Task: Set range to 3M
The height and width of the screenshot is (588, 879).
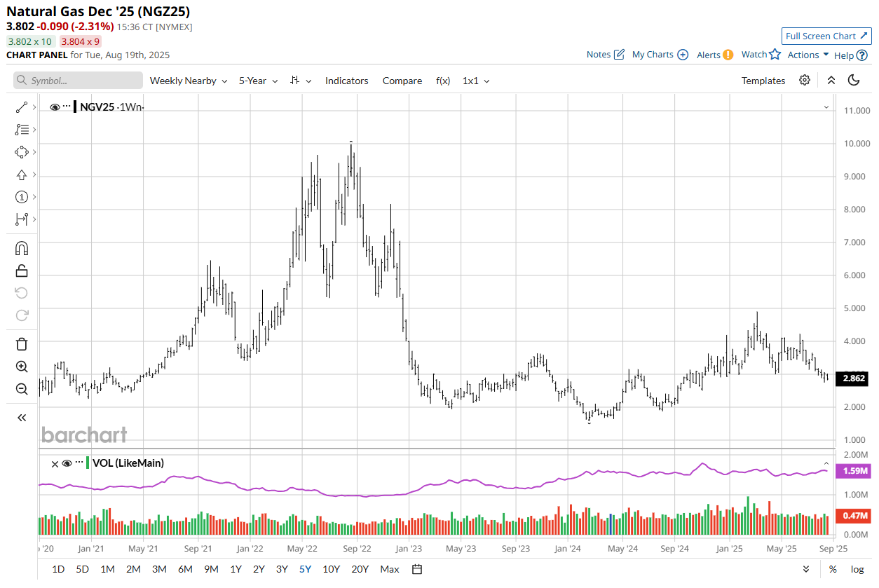Action: pos(159,569)
